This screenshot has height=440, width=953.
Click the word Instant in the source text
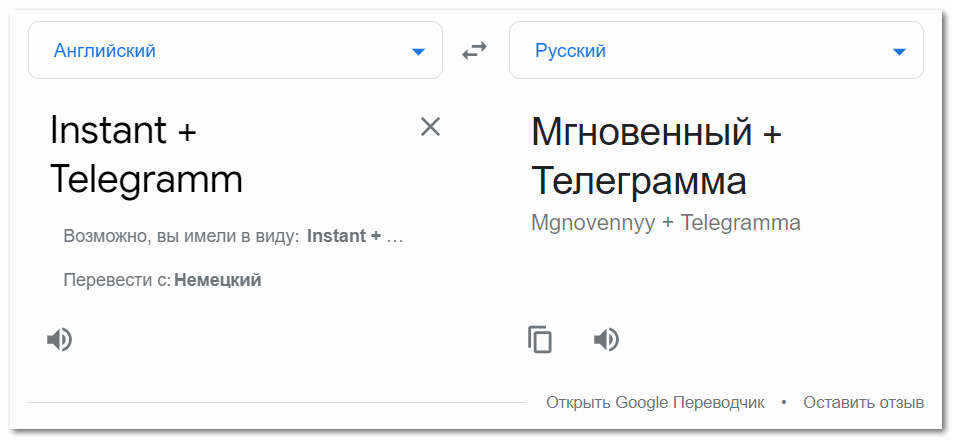pyautogui.click(x=108, y=130)
